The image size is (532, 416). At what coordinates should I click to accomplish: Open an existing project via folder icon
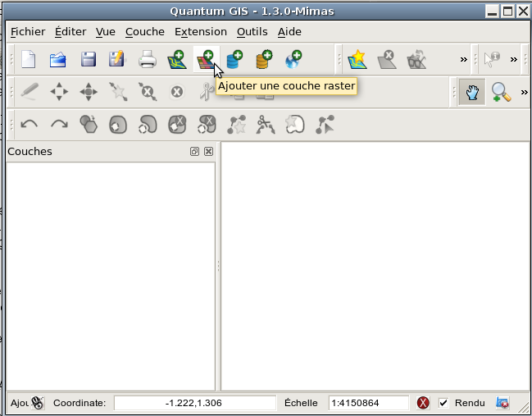pyautogui.click(x=58, y=59)
